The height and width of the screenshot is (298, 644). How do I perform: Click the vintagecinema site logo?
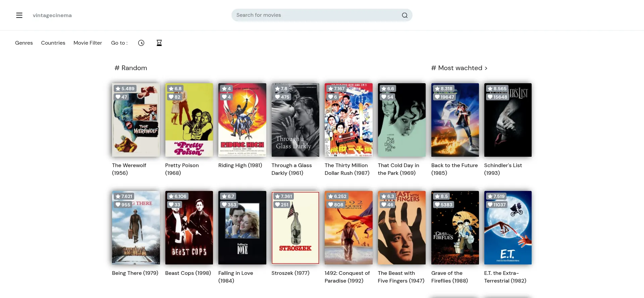tap(52, 15)
